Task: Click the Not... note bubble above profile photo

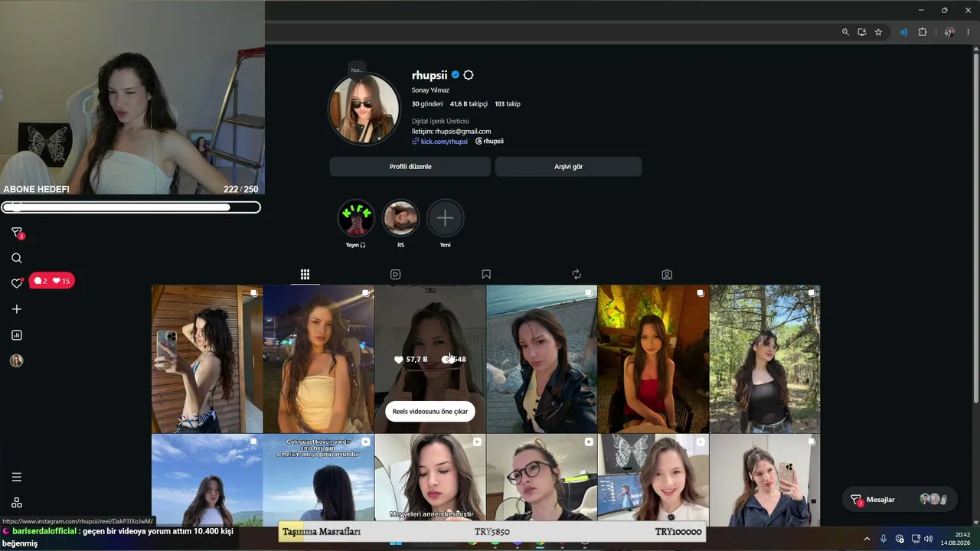Action: click(357, 70)
